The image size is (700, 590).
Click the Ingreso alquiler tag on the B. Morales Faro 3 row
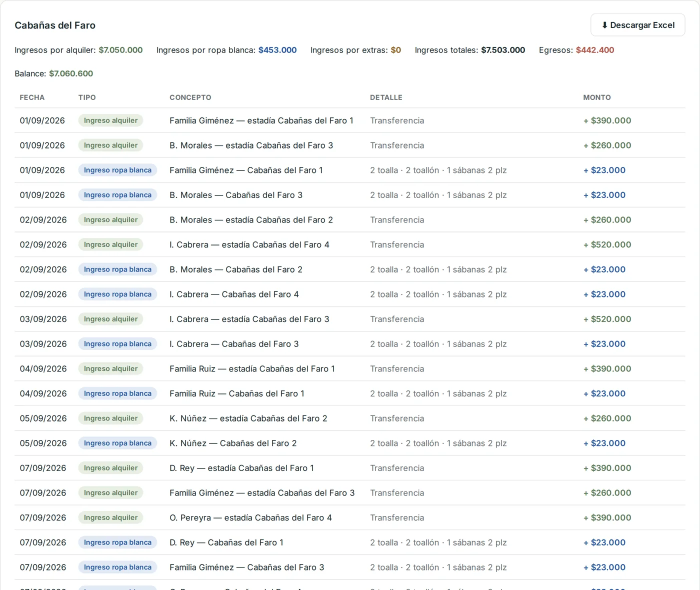click(x=110, y=145)
